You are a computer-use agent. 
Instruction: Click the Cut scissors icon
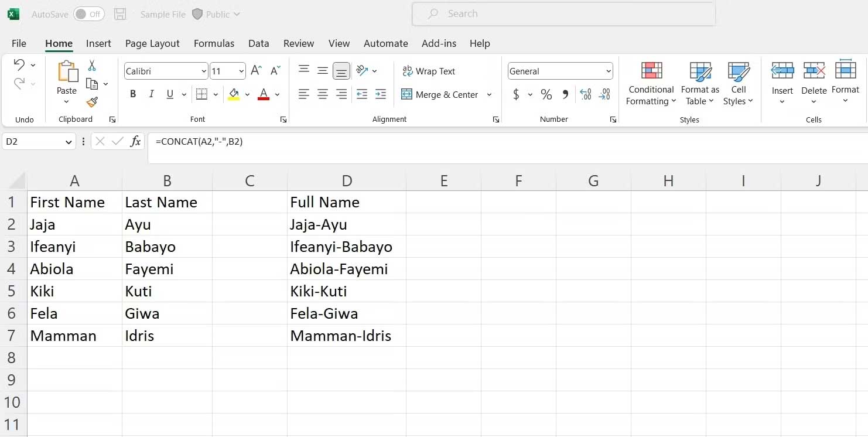pos(92,66)
